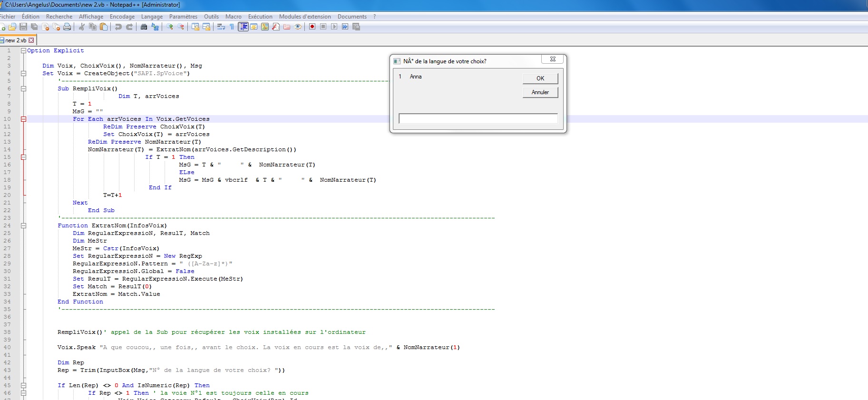Open the Replace toolbar icon

(x=155, y=27)
